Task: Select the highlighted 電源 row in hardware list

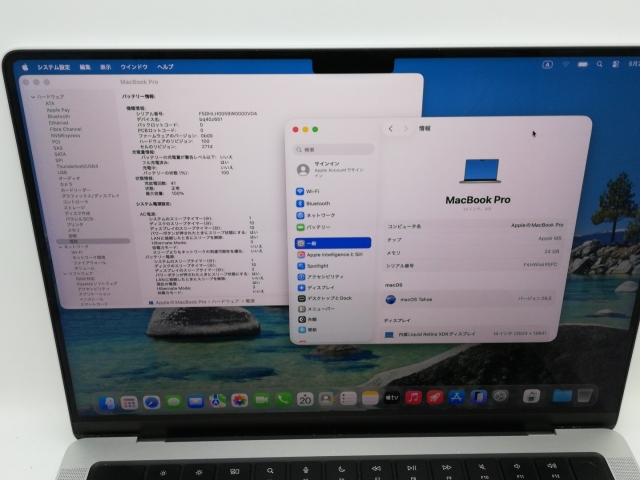Action: pyautogui.click(x=93, y=241)
